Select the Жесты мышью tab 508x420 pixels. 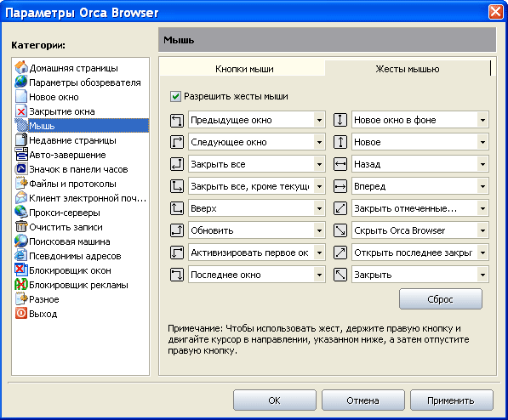(408, 69)
